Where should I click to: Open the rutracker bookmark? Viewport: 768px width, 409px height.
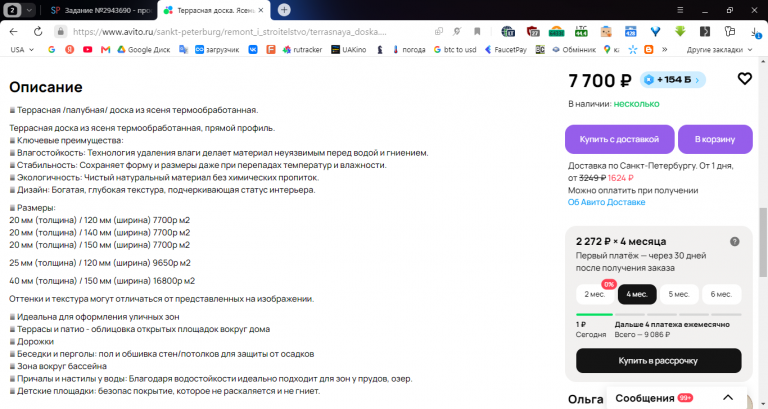point(303,49)
